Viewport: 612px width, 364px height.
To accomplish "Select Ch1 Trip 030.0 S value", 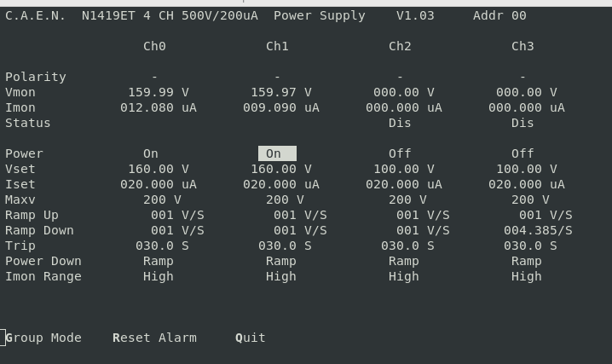I will click(x=285, y=246).
